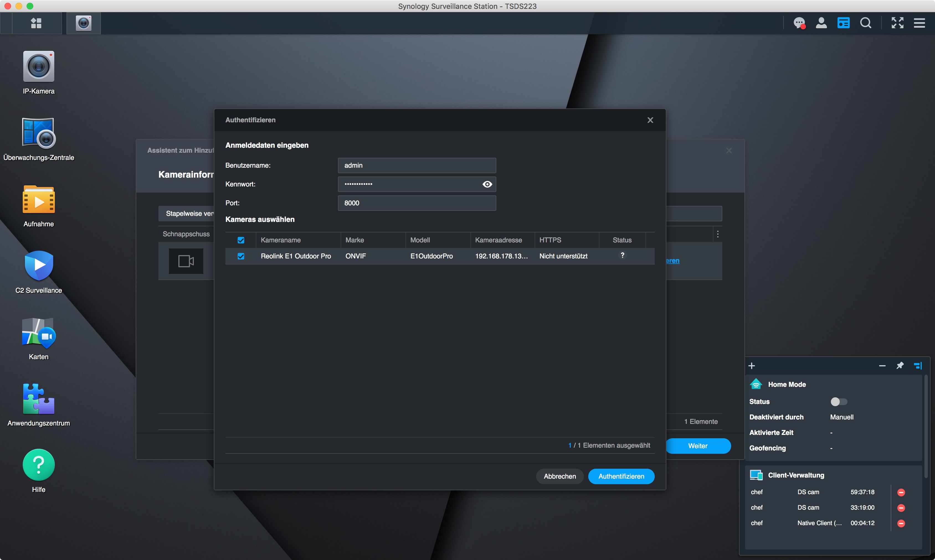Open the Überwachungs-Zentrale icon
Screen dimensions: 935x560
coord(38,133)
